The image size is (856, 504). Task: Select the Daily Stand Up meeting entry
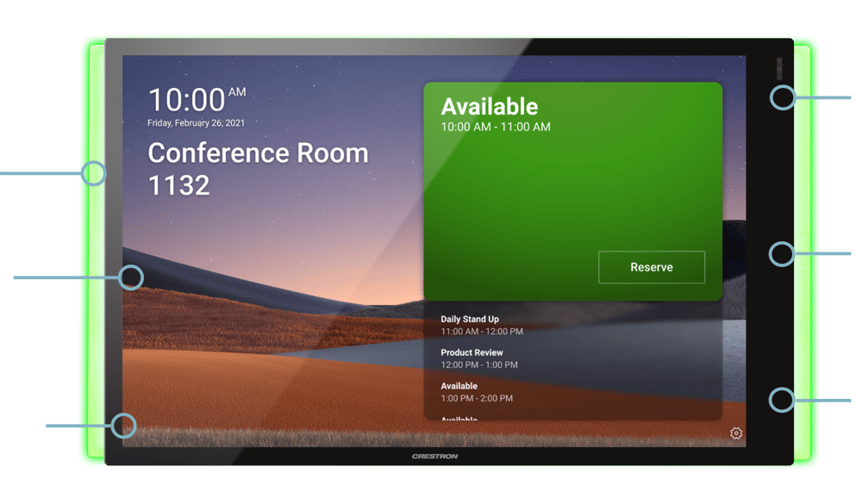coord(482,325)
